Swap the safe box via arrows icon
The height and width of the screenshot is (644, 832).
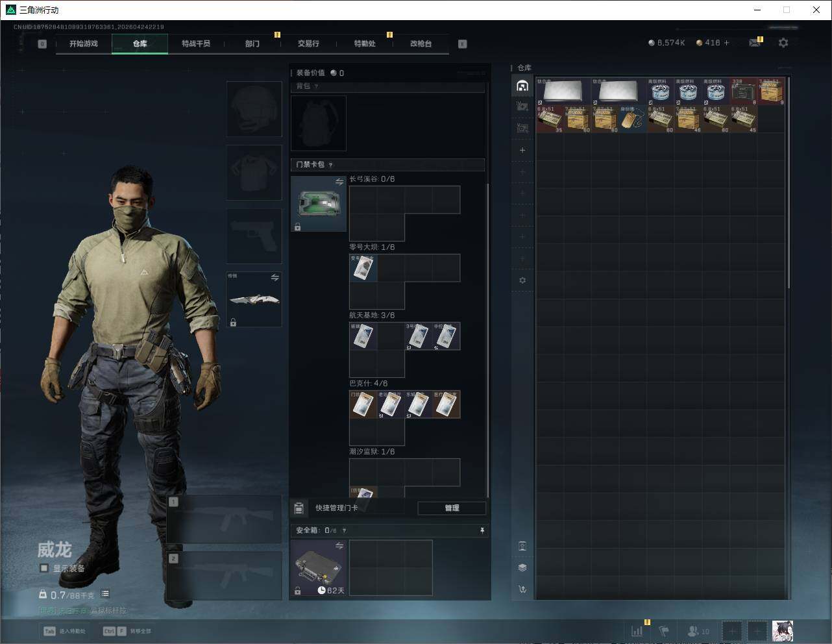pyautogui.click(x=339, y=546)
